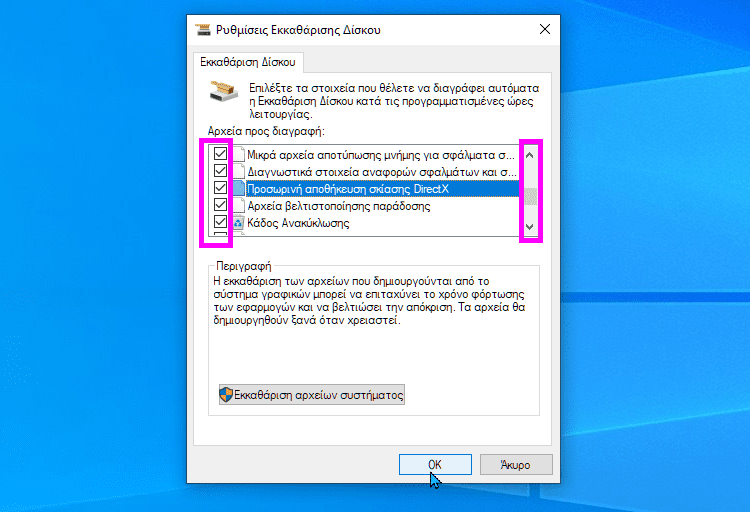
Task: Cancel the dialog using the Άκυρο button
Action: point(516,465)
